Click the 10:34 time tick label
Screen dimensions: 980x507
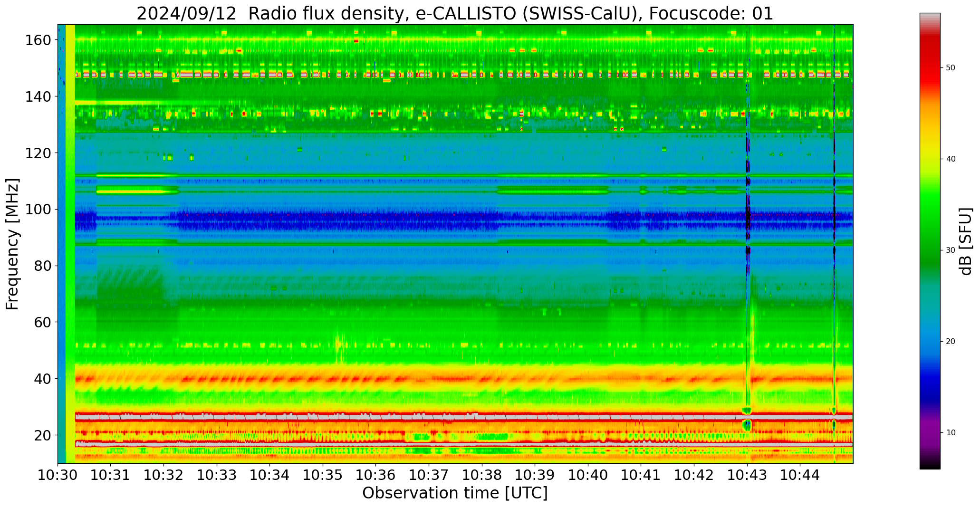click(270, 475)
